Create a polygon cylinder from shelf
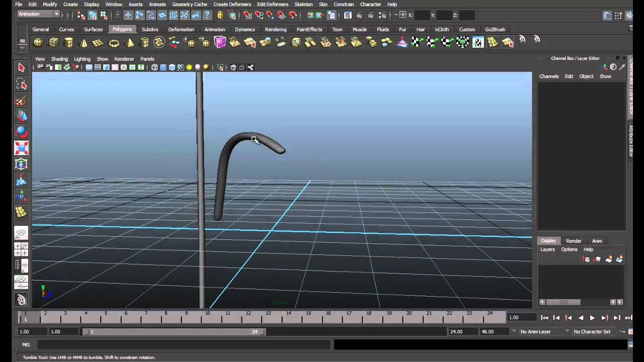 point(68,43)
